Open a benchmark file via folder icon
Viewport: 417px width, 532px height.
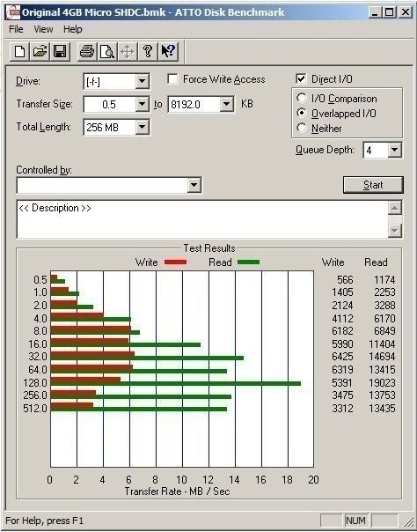tap(40, 52)
